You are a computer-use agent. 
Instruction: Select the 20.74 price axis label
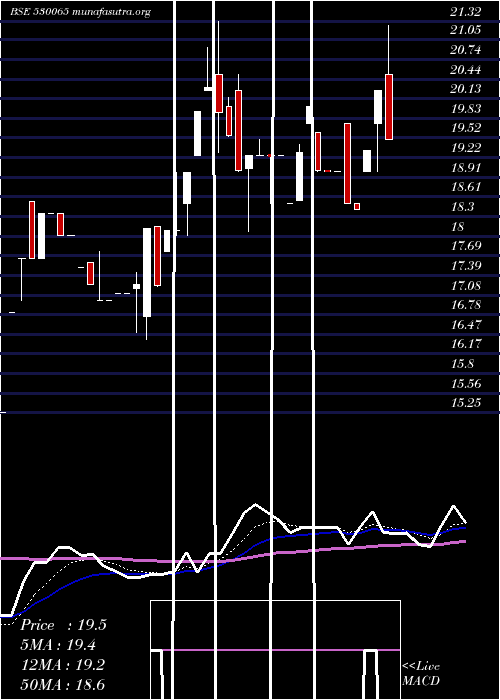[466, 50]
